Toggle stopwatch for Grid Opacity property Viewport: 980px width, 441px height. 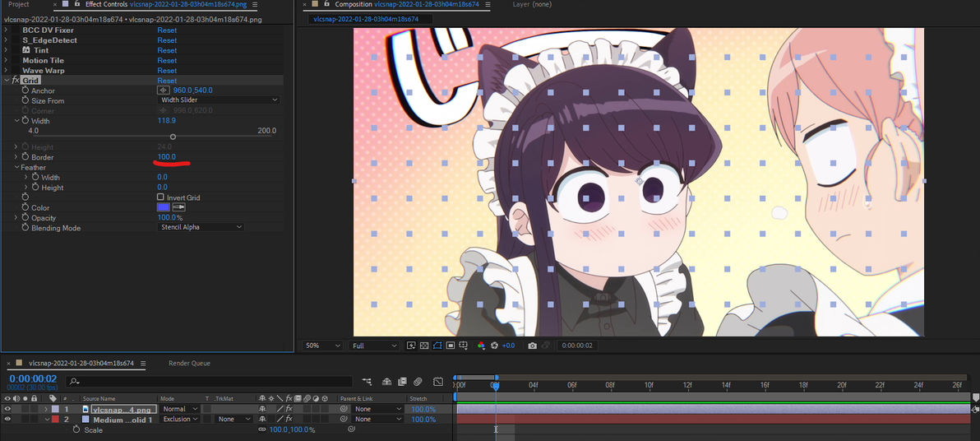pyautogui.click(x=25, y=217)
